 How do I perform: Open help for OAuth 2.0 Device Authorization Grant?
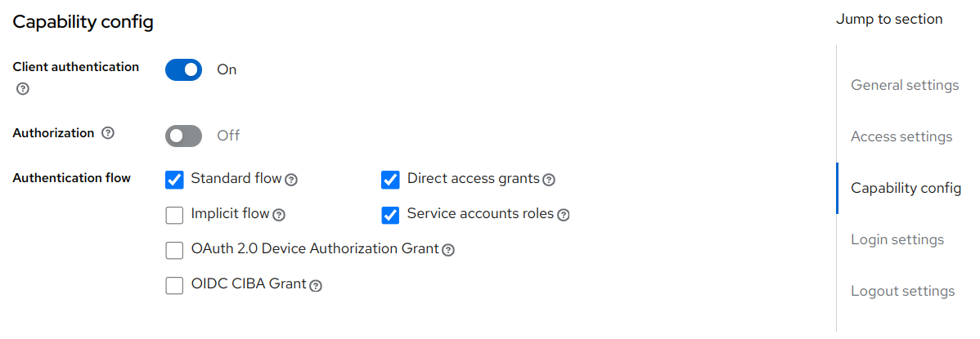coord(448,250)
